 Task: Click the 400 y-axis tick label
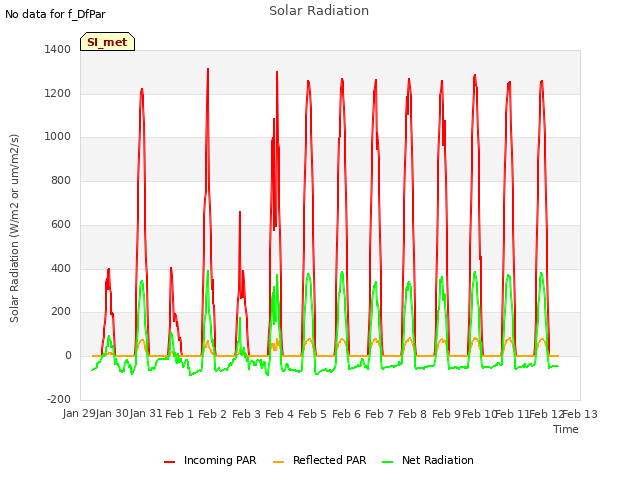(61, 268)
